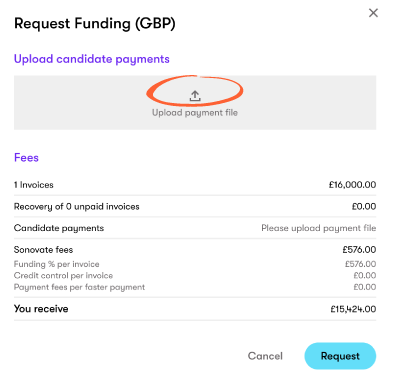395x376 pixels.
Task: Select the 'Upload candidate payments' heading
Action: pyautogui.click(x=92, y=59)
